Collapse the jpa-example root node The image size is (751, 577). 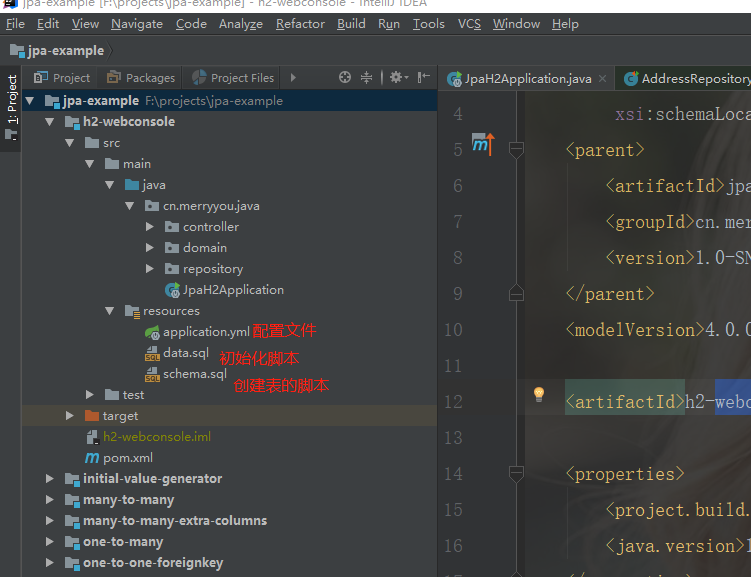(30, 101)
